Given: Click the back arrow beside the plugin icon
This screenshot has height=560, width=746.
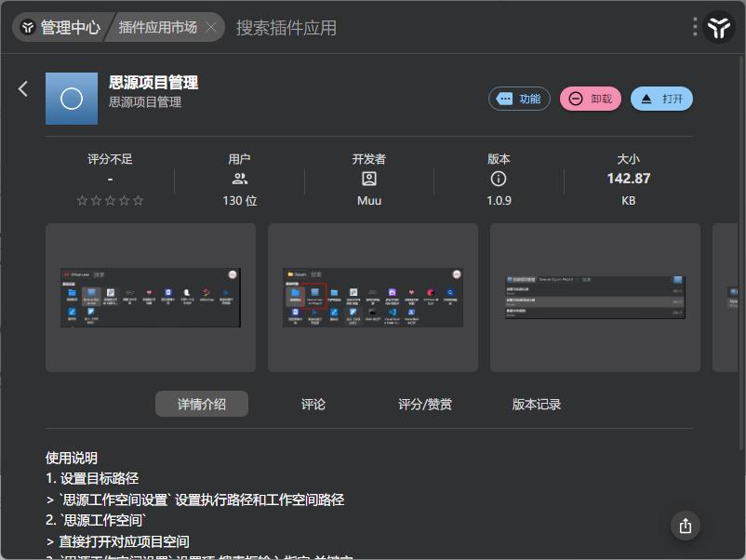Looking at the screenshot, I should [23, 89].
